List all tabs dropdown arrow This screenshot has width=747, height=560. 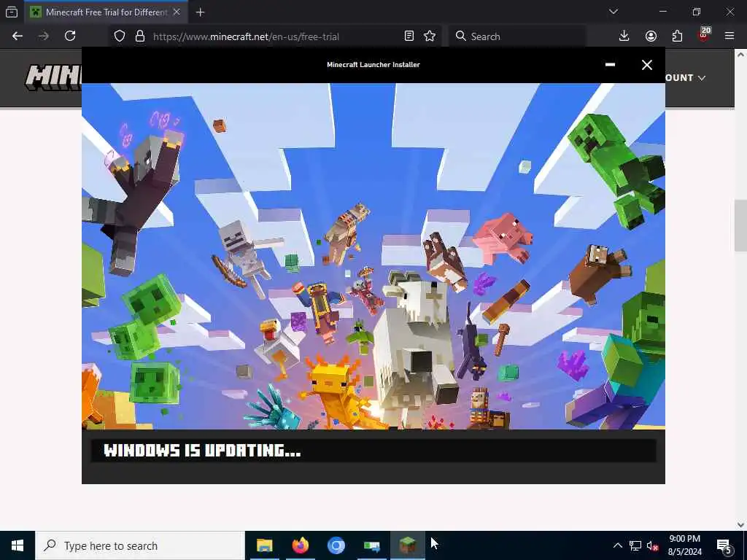[614, 12]
